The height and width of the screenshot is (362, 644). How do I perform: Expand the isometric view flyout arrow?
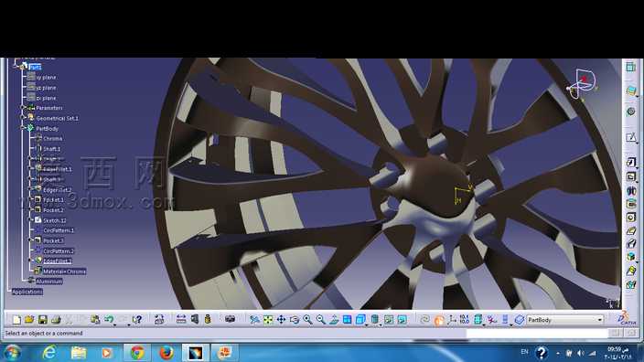[366, 325]
